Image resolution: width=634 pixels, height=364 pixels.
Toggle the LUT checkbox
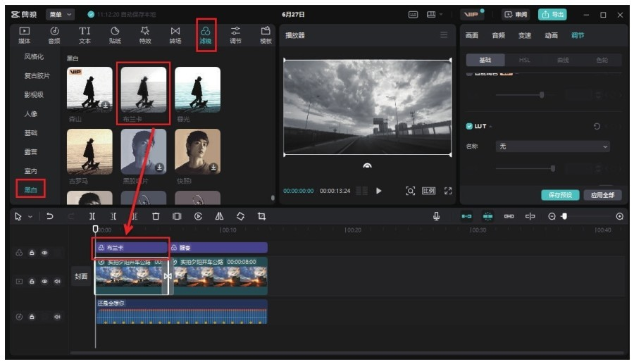coord(469,126)
